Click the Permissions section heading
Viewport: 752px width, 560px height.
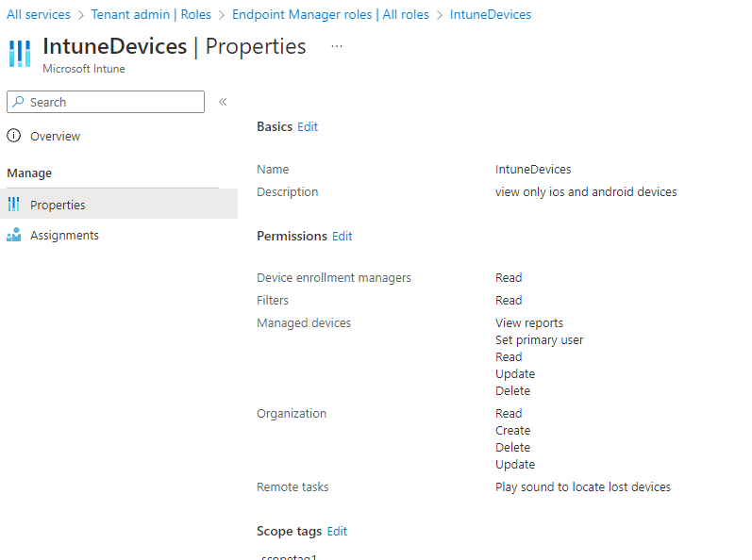(x=292, y=237)
